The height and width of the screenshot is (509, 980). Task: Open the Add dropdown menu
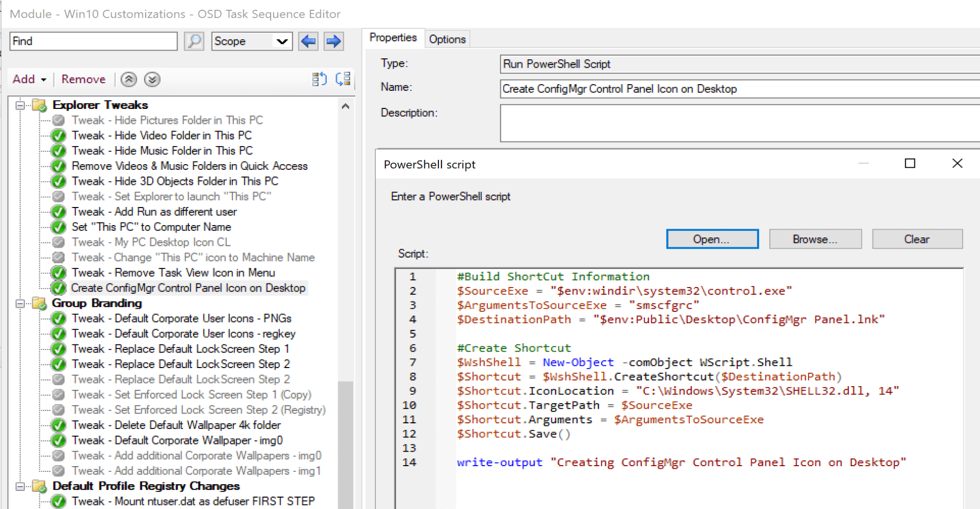click(29, 79)
